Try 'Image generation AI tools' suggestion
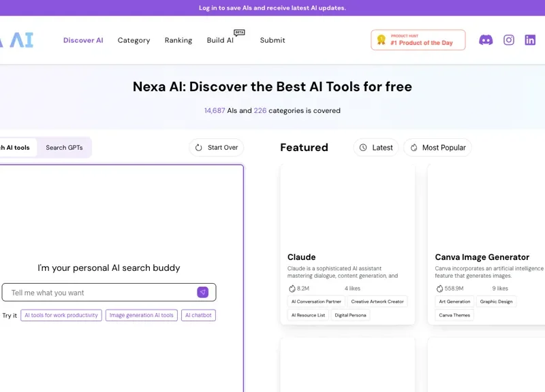This screenshot has width=545, height=392. pyautogui.click(x=142, y=315)
